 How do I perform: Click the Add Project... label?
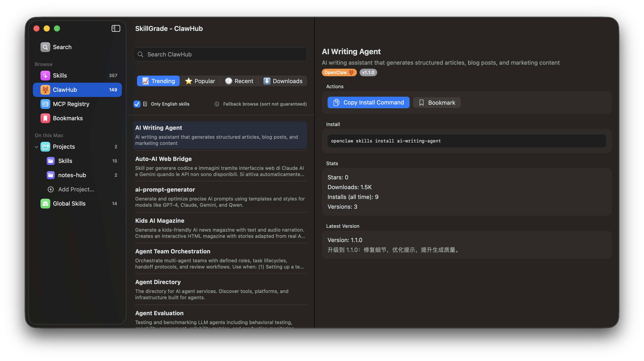[76, 189]
